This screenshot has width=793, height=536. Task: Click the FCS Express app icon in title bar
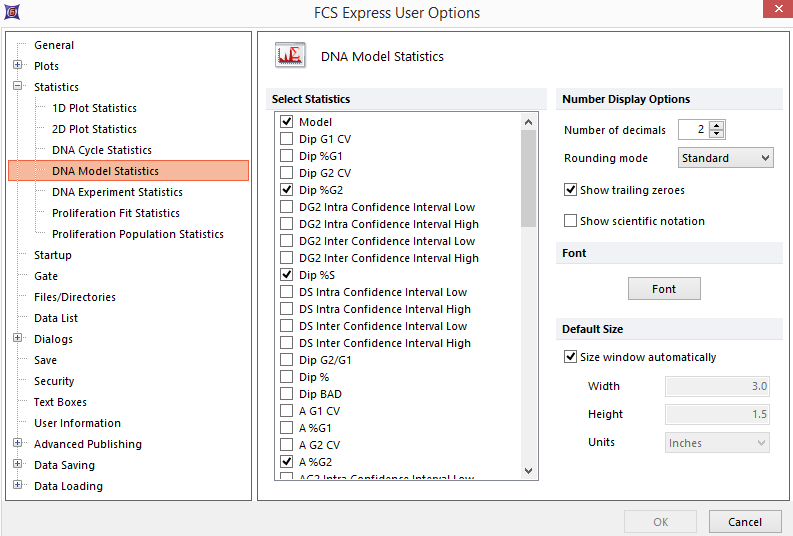[11, 12]
